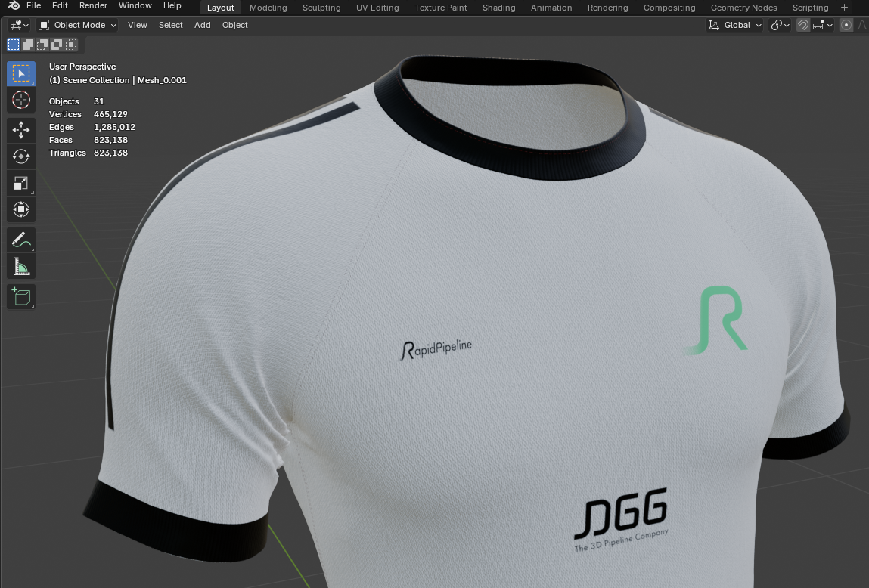
Task: Expand the Global transform orientation dropdown
Action: click(735, 25)
